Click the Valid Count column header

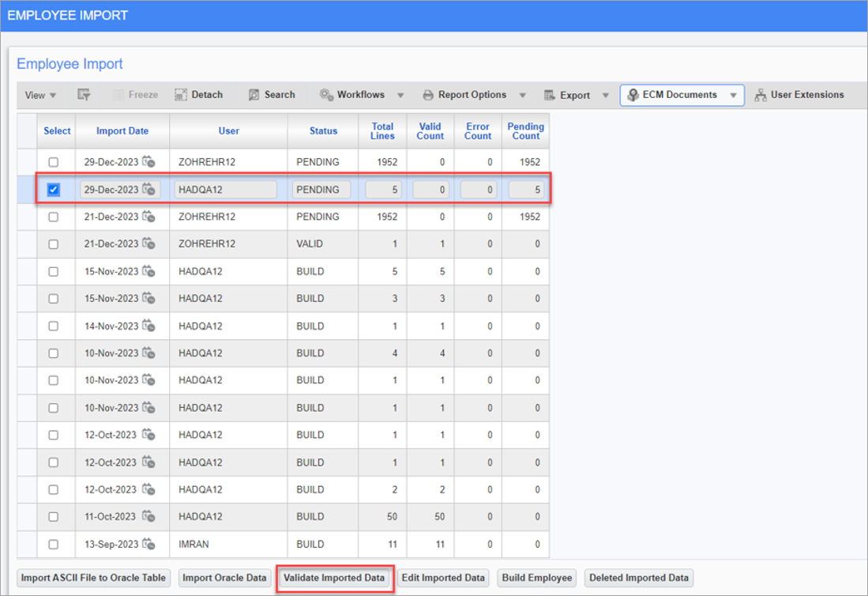point(430,130)
